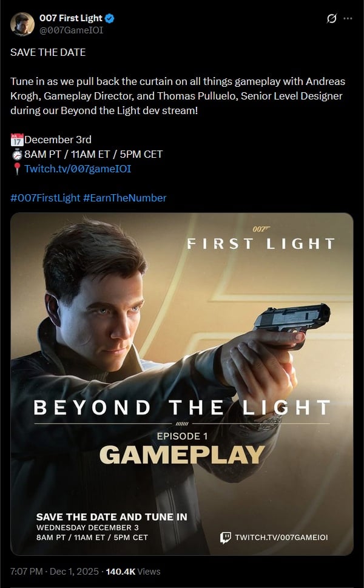Click the Twitch logo in the promo image

(225, 538)
